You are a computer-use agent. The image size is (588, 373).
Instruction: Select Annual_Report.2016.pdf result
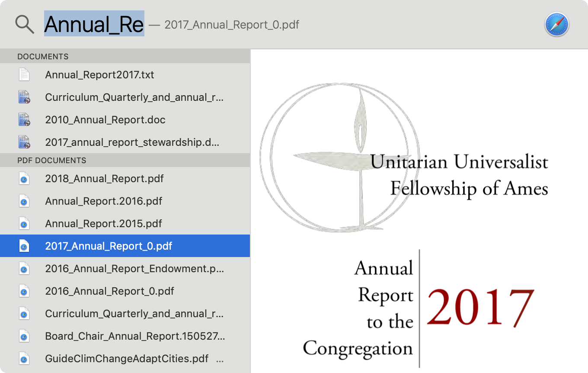125,201
